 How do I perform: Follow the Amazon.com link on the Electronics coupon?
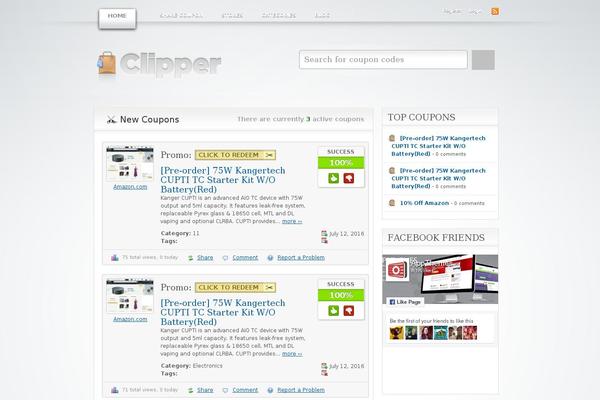(x=130, y=319)
